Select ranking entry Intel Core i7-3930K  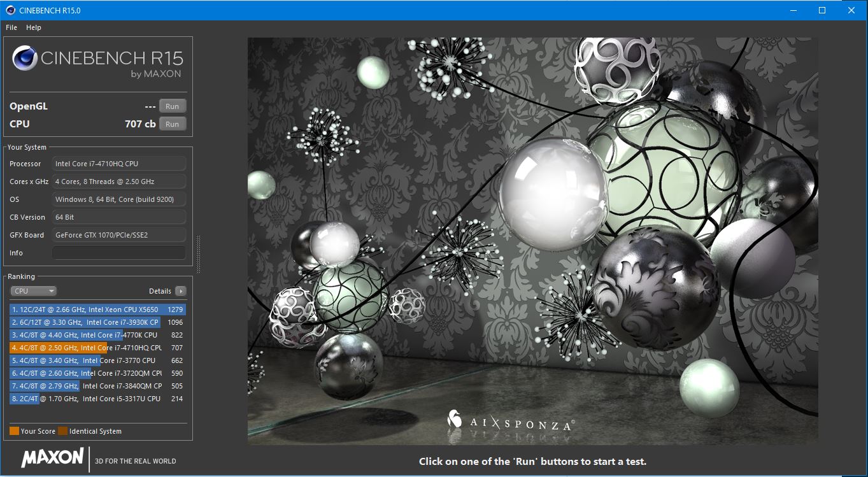coord(98,322)
